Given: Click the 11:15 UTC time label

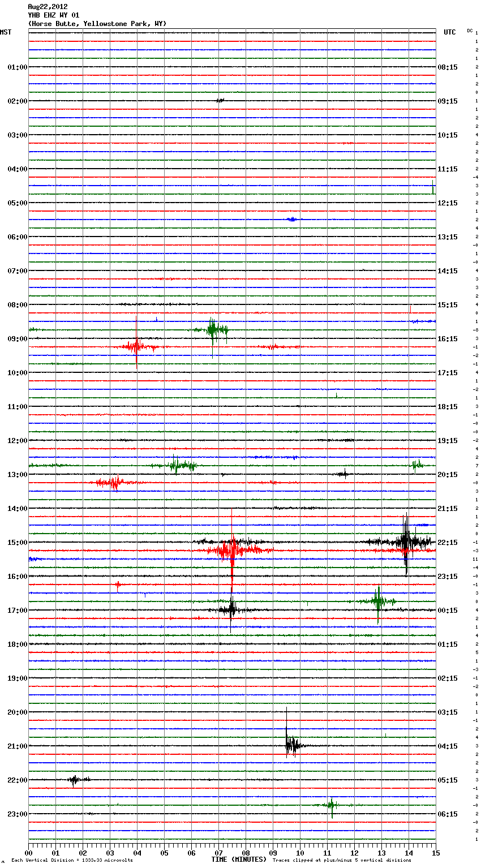Looking at the screenshot, I should tap(448, 169).
